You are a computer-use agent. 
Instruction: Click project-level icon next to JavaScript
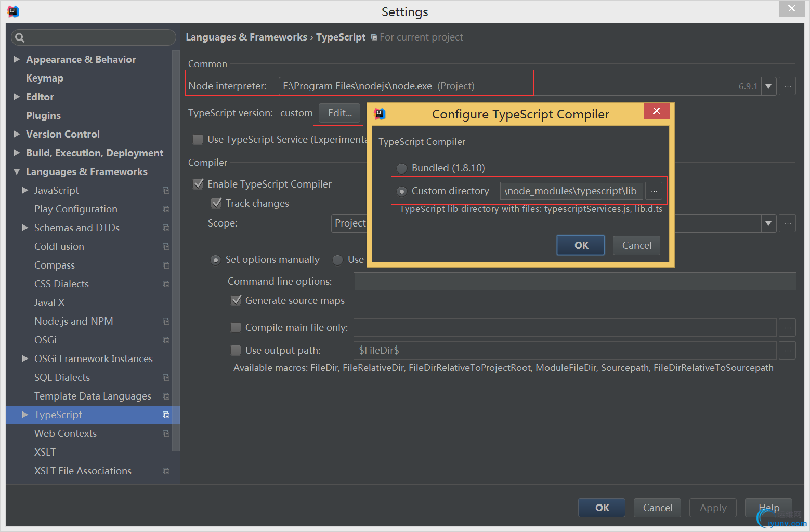point(166,191)
